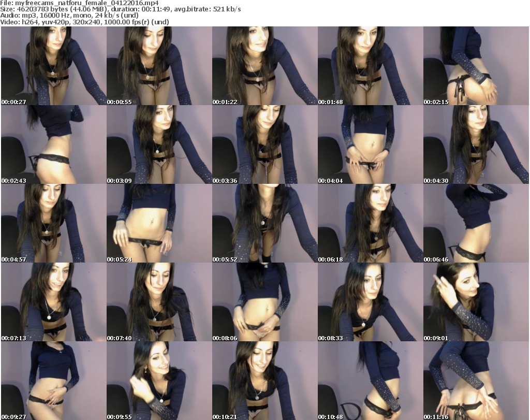Viewport: 530px width, 420px height.
Task: Click the 'Audio: mp3, 16000 Hz' line
Action: coord(69,16)
